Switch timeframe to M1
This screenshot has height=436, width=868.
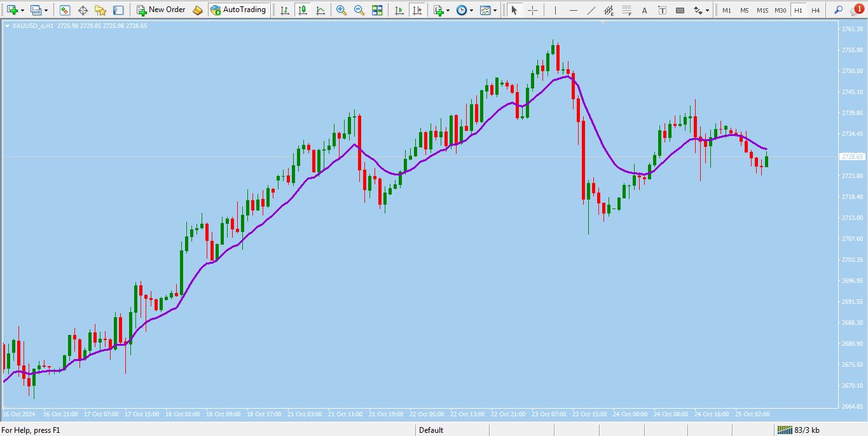tap(727, 10)
